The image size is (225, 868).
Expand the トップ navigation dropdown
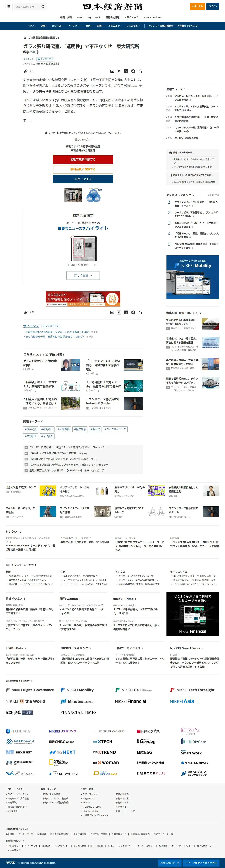tap(32, 26)
